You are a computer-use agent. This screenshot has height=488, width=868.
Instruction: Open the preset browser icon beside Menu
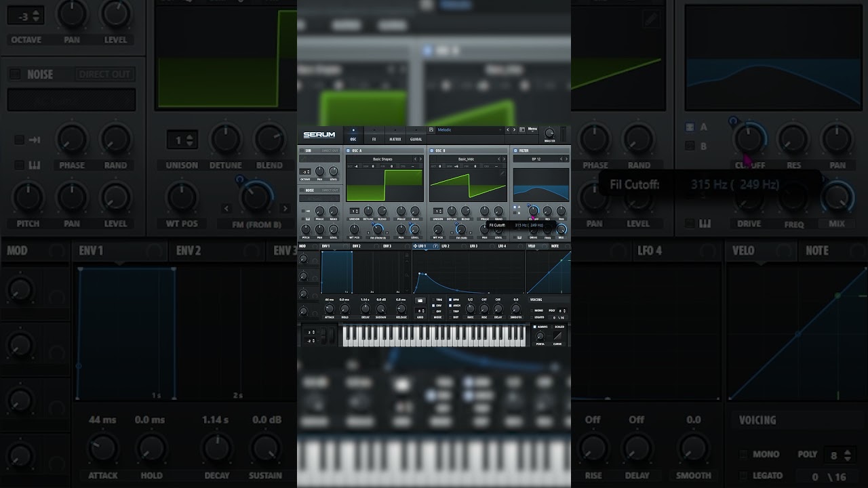522,129
